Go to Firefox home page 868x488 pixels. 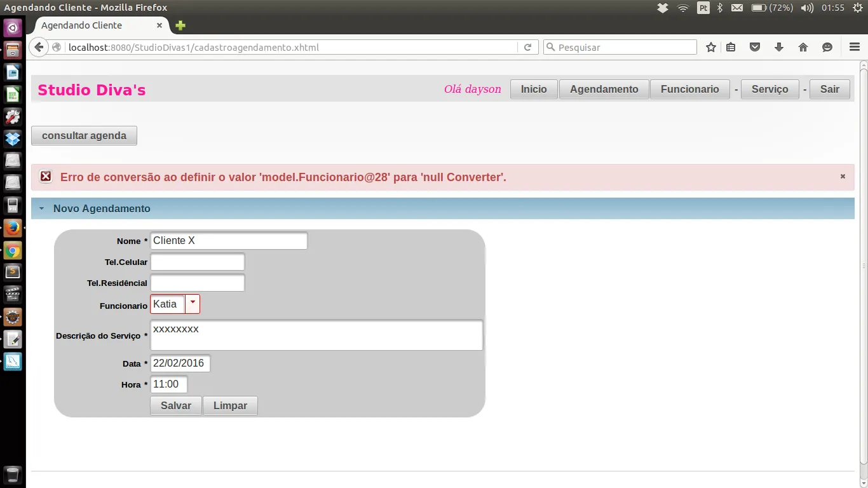pos(803,47)
